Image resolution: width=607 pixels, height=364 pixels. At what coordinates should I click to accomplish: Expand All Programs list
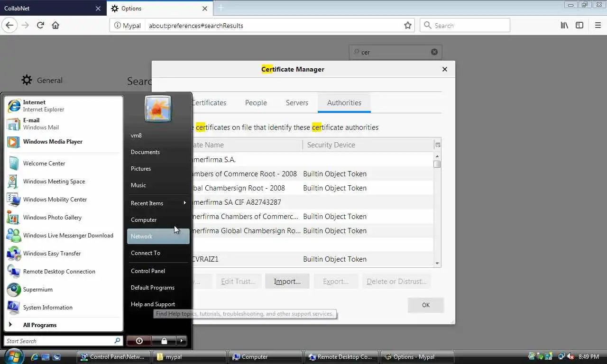[x=64, y=325]
